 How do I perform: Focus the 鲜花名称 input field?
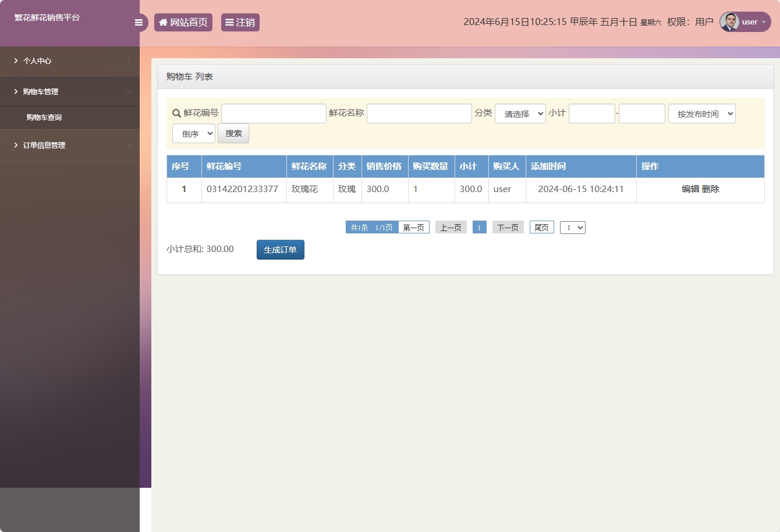(x=419, y=114)
